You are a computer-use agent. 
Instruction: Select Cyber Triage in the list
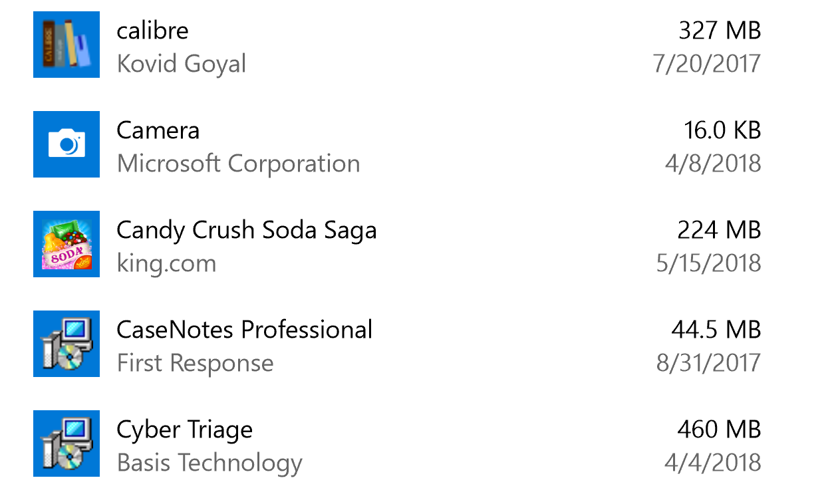(184, 430)
